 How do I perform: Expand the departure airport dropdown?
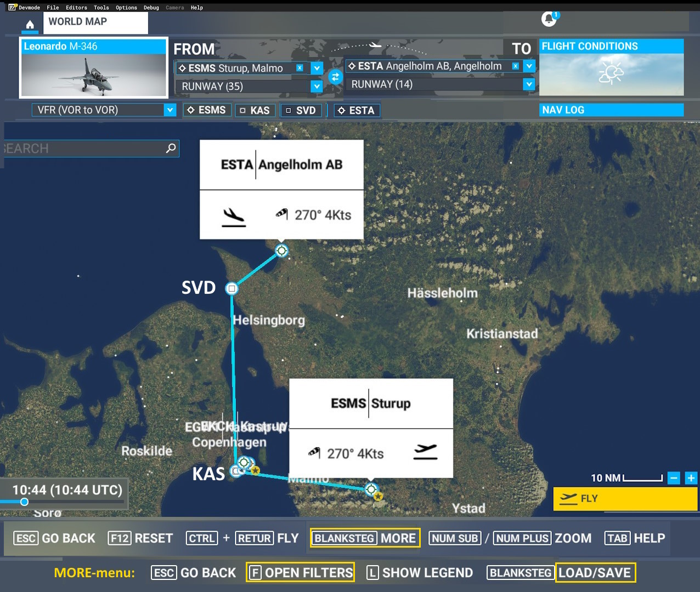317,68
